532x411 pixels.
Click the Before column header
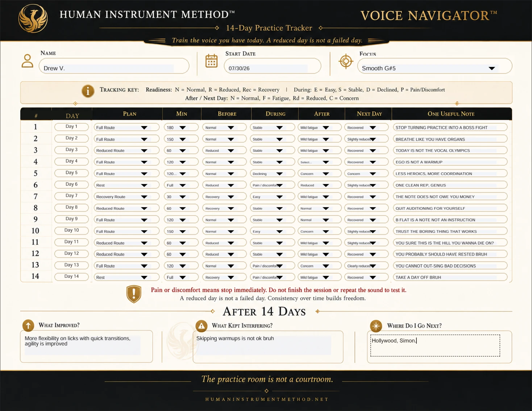coord(227,114)
